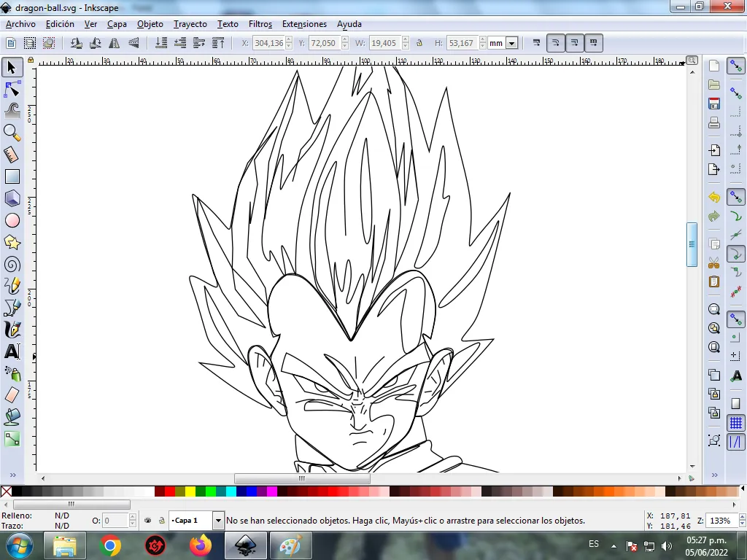Rotate selection 90° clockwise icon
The height and width of the screenshot is (560, 747).
click(96, 43)
